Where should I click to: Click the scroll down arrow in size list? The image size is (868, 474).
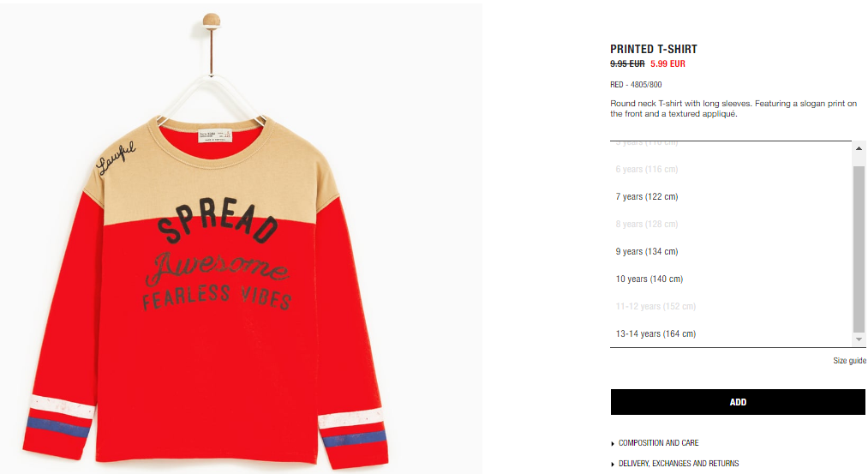tap(859, 339)
